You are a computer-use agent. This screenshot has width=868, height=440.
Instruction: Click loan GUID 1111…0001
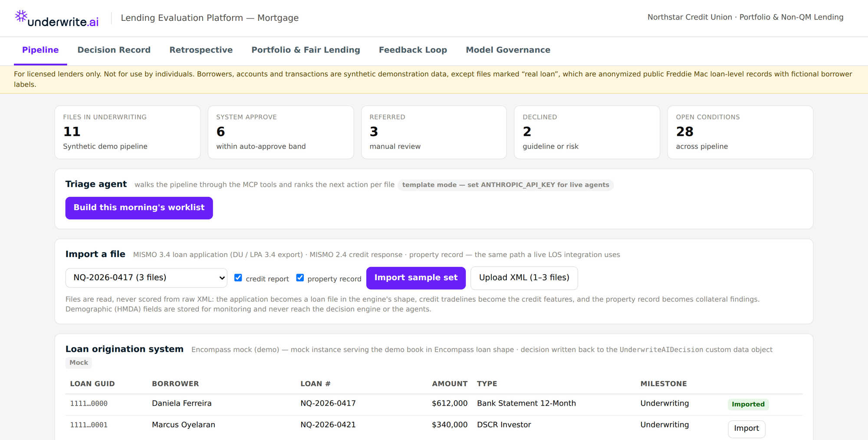click(89, 425)
